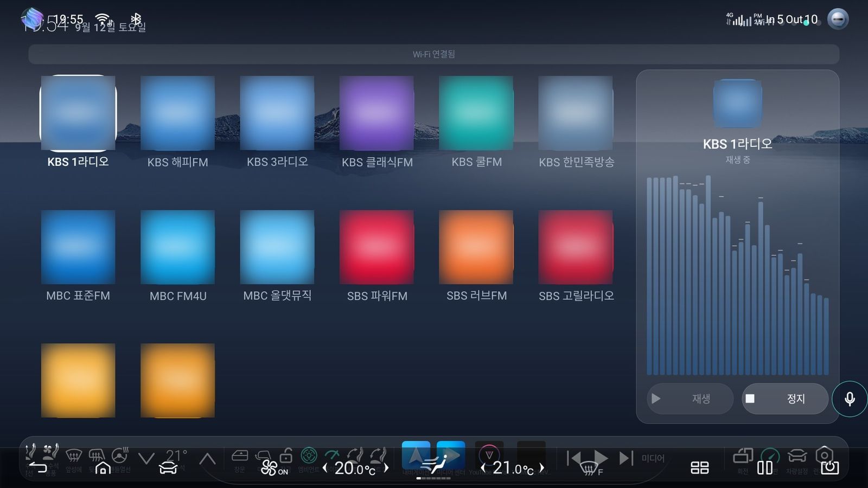868x488 pixels.
Task: Tap the power icon in bottom bar
Action: (x=829, y=467)
